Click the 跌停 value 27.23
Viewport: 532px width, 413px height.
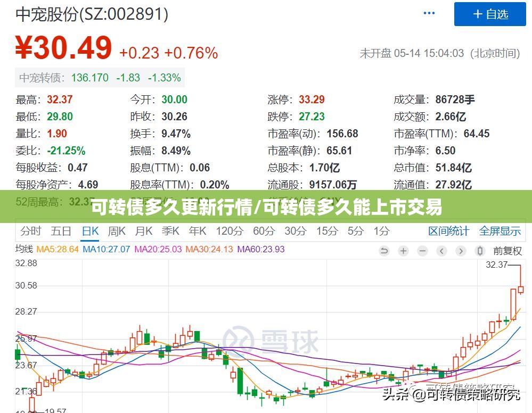tap(312, 117)
